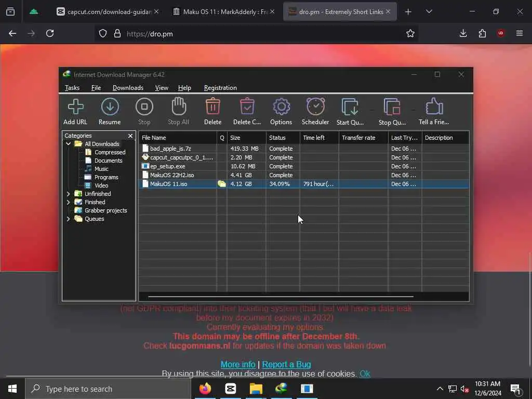Image resolution: width=532 pixels, height=399 pixels.
Task: Open CapCut from the taskbar
Action: [x=230, y=389]
